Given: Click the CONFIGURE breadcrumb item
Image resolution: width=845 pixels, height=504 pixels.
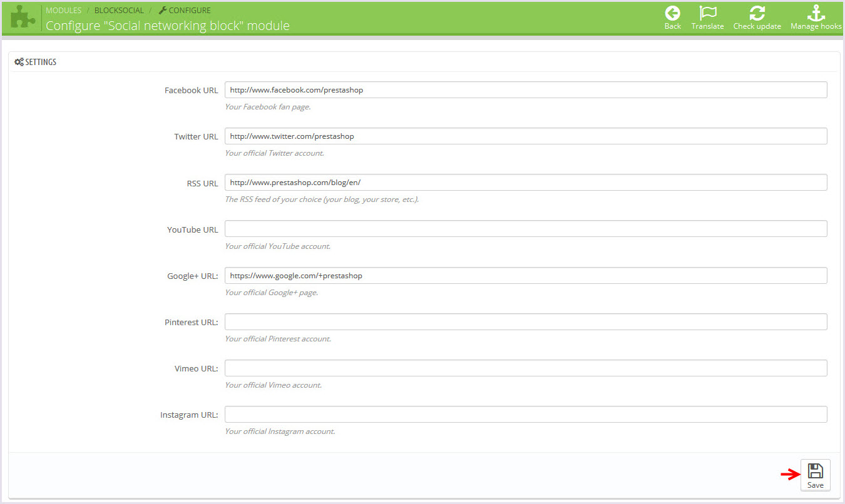Looking at the screenshot, I should [185, 11].
